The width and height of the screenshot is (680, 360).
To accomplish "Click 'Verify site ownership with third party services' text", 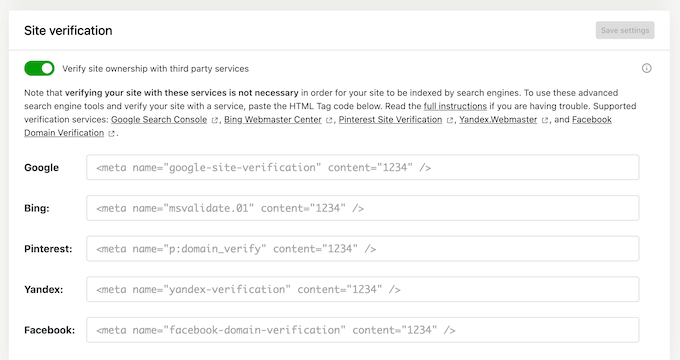I will coord(156,69).
